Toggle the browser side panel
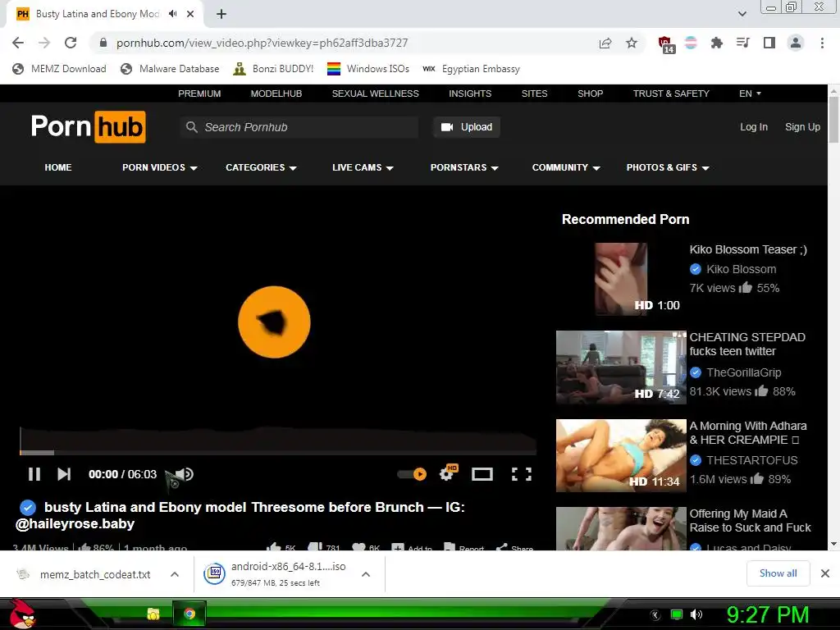Viewport: 840px width, 630px height. tap(769, 43)
